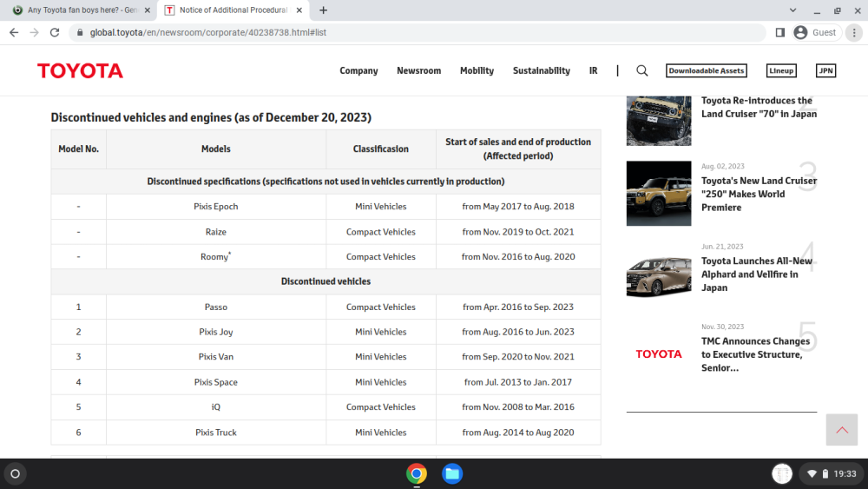Open a new browser tab

click(x=323, y=10)
